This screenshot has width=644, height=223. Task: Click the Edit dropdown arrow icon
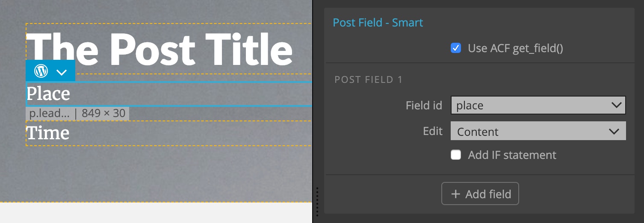pos(614,132)
